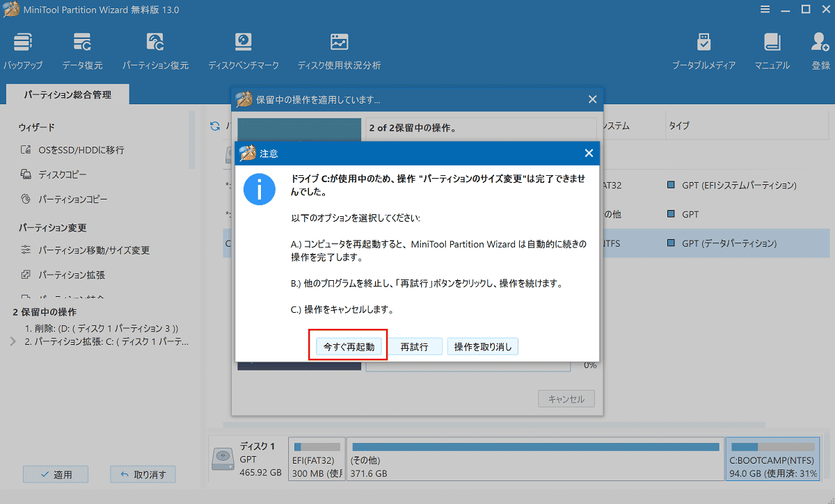Select パーティション移動/サイズ変更 option

94,250
